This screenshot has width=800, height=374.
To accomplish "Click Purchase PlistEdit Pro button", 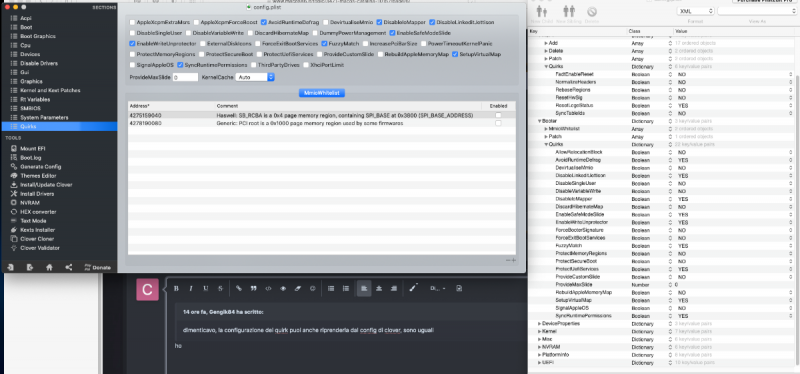I will (765, 2).
